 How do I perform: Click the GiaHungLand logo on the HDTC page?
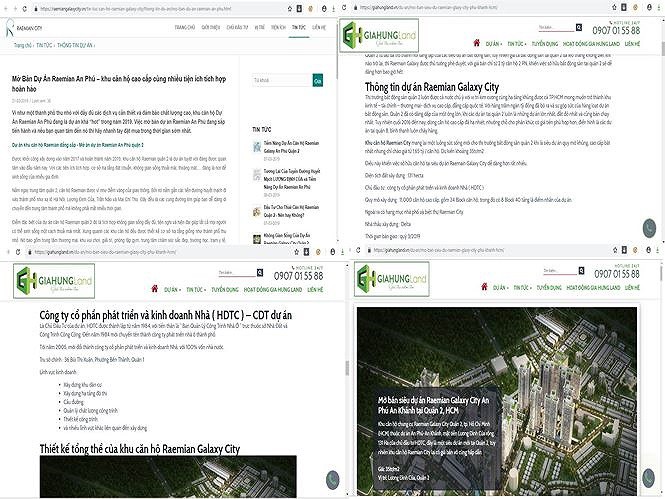point(54,281)
